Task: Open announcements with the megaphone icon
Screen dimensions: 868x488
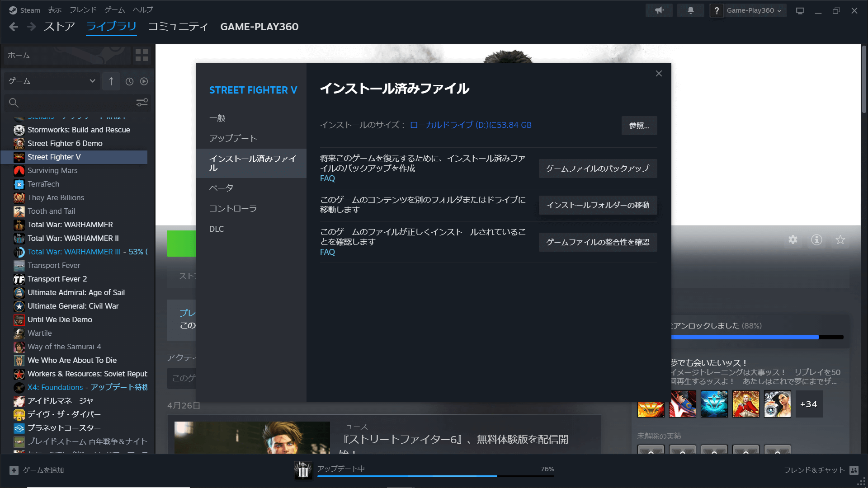Action: pos(659,10)
